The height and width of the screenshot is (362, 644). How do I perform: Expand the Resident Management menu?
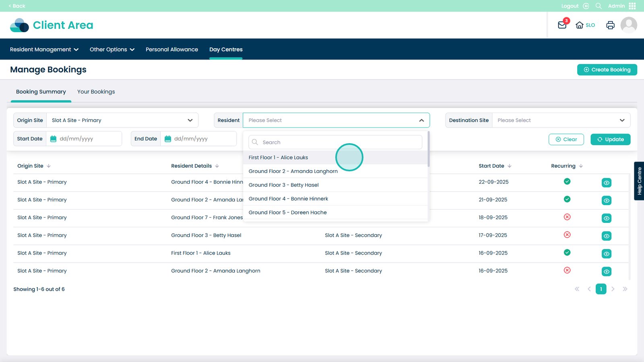tap(44, 49)
